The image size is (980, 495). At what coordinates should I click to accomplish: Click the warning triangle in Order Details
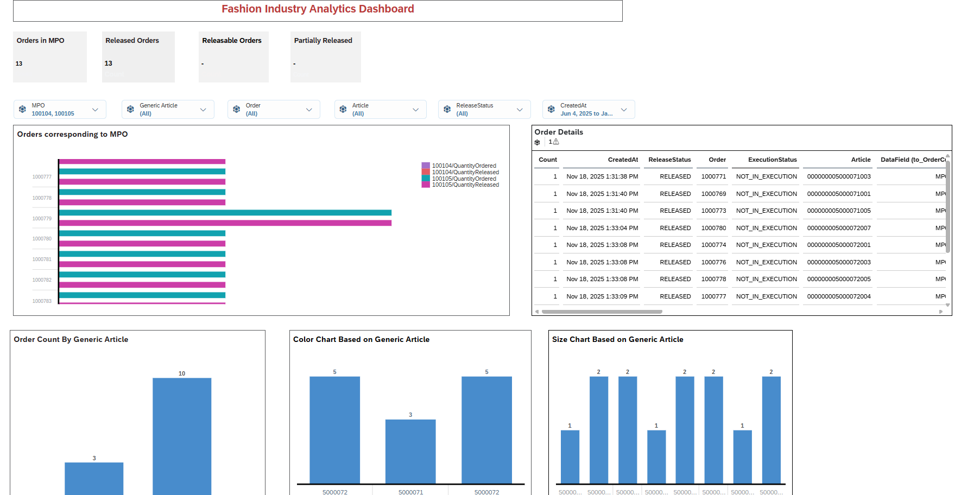point(555,142)
